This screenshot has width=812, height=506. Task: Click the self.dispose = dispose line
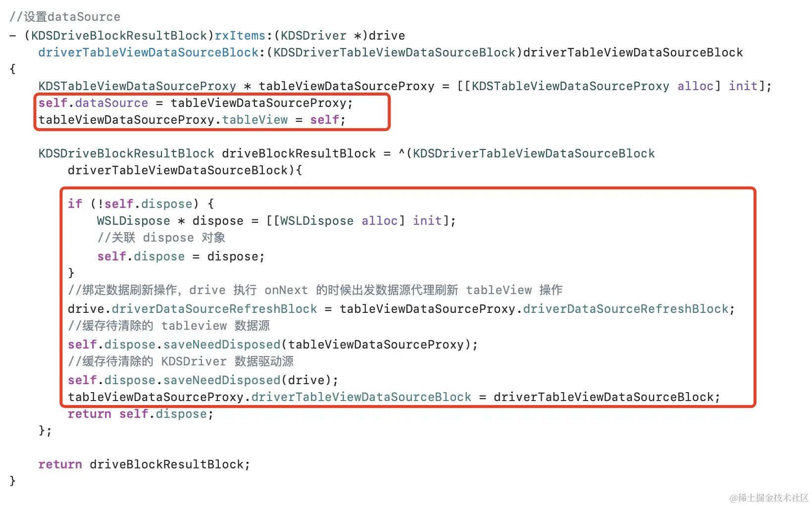(181, 256)
